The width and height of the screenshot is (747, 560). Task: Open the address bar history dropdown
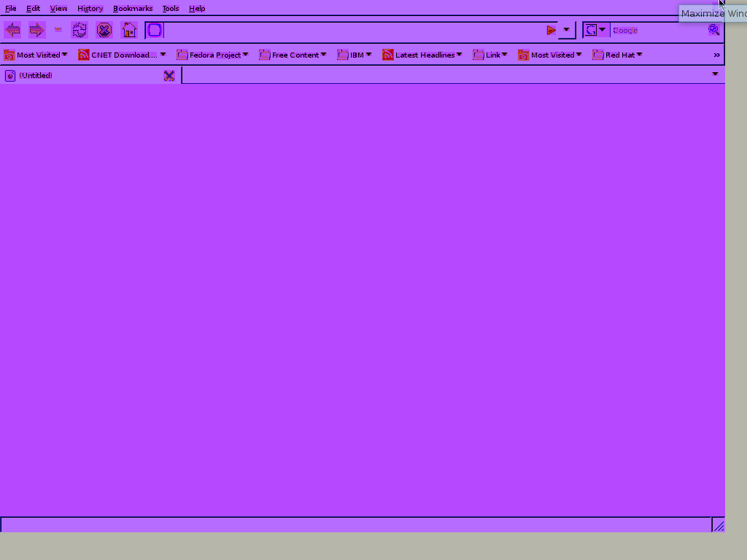[x=567, y=30]
